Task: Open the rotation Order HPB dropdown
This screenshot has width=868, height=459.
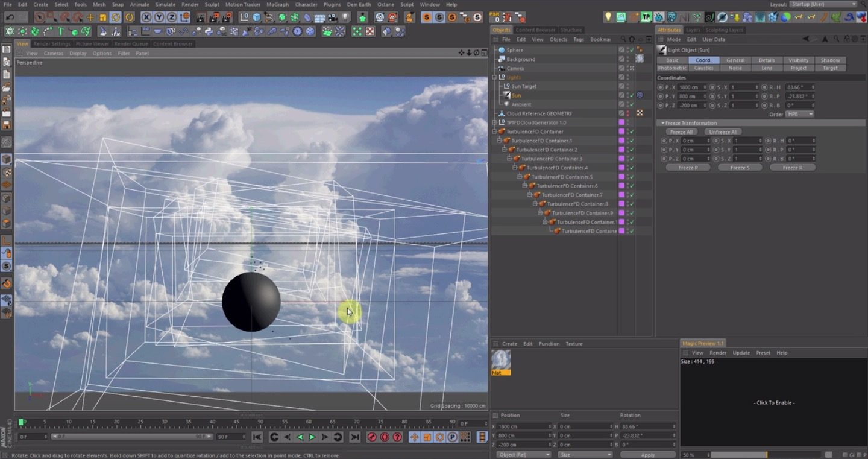Action: 800,114
